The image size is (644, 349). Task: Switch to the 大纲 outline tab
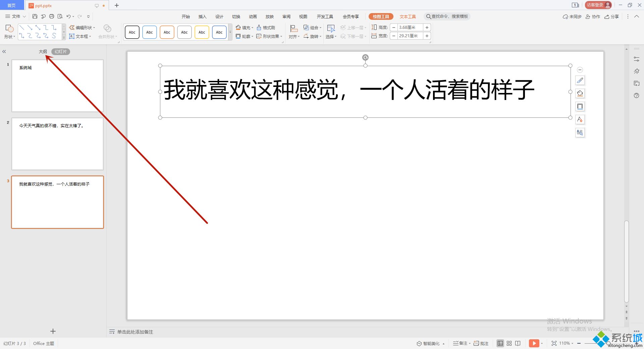(x=43, y=51)
